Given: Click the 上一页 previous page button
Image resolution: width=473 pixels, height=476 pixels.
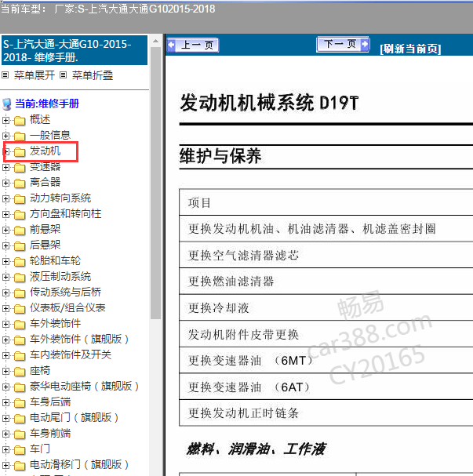Looking at the screenshot, I should pos(192,45).
